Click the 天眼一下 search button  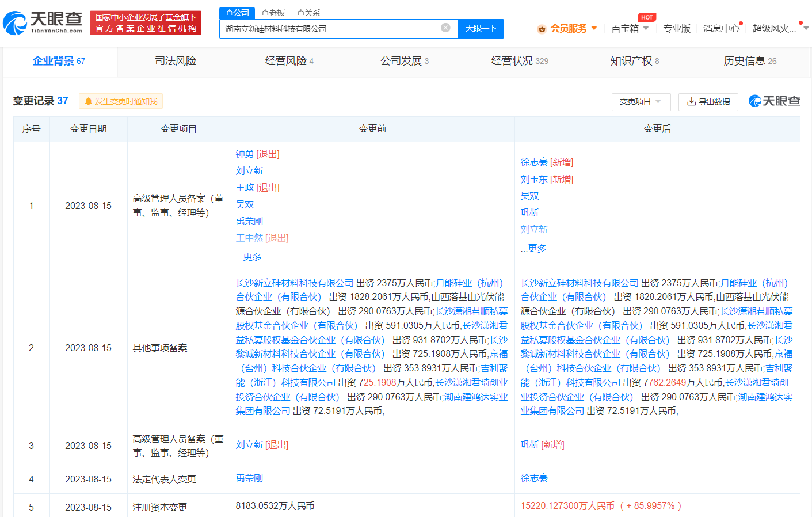tap(480, 28)
